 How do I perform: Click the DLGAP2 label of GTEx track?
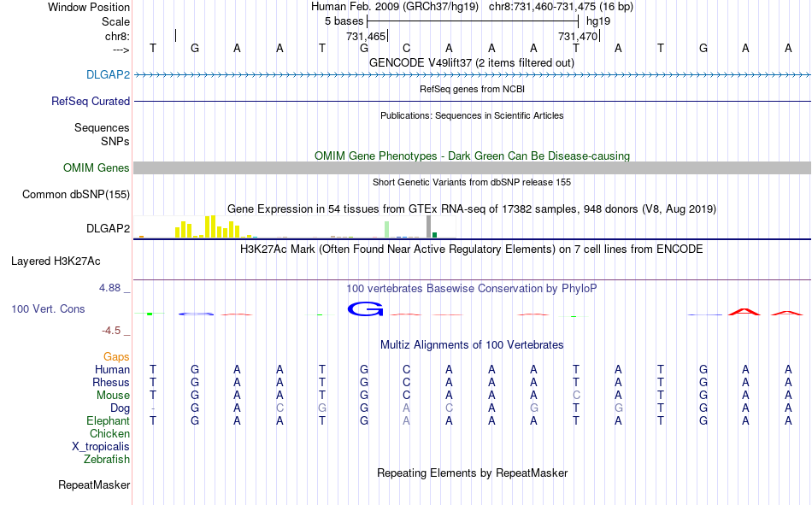pyautogui.click(x=108, y=228)
